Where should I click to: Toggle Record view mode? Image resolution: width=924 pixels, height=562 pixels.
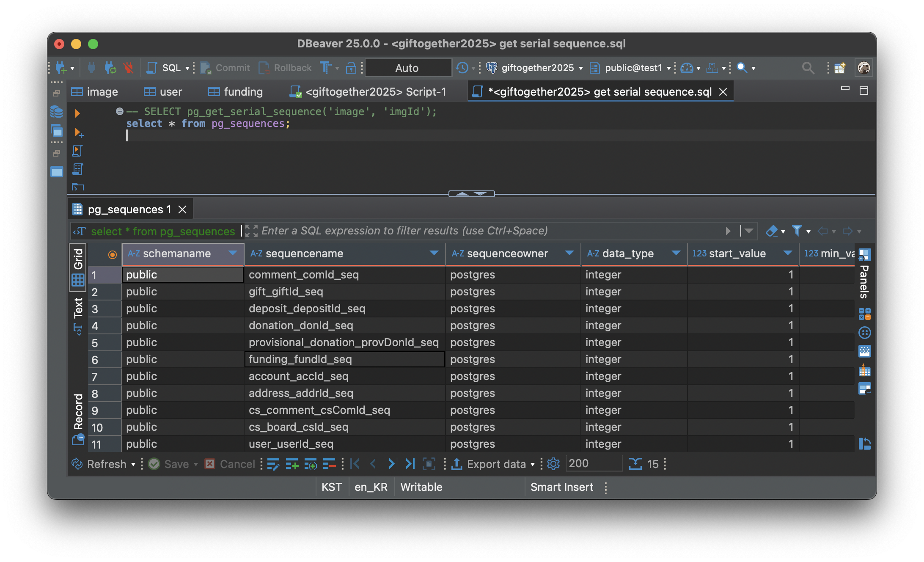click(x=78, y=419)
